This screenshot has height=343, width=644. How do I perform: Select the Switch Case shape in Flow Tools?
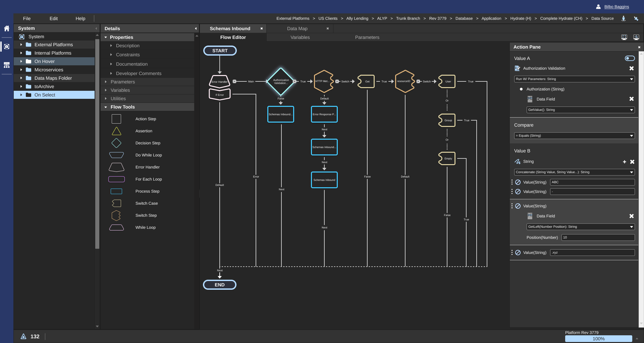(x=116, y=203)
